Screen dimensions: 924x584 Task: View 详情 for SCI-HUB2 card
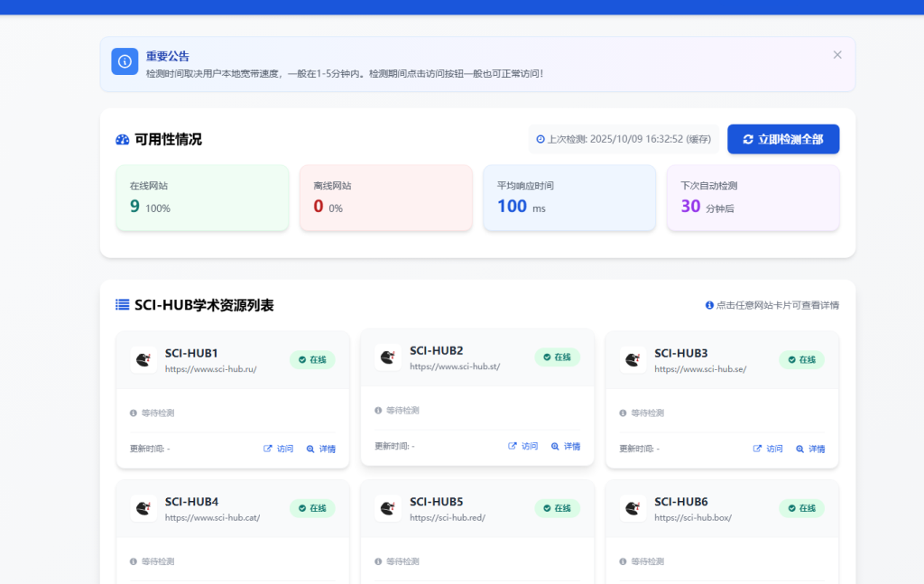coord(566,446)
